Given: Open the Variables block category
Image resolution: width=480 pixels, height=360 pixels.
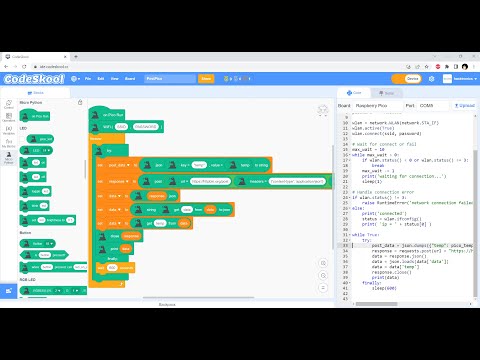Looking at the screenshot, I should [x=9, y=130].
